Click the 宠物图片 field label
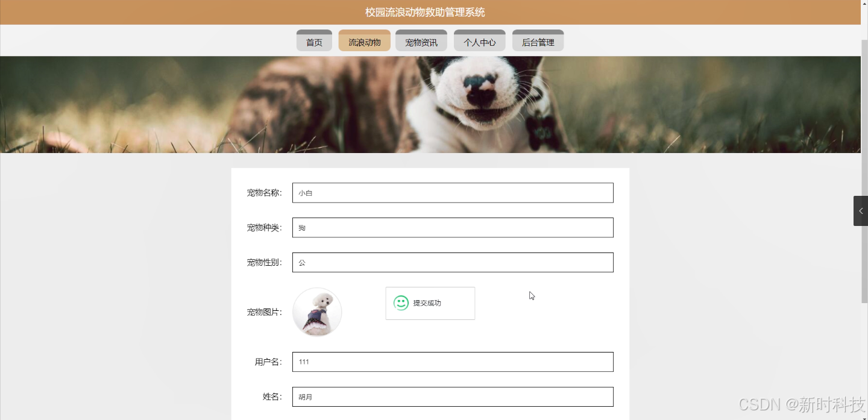Viewport: 868px width, 420px height. click(264, 312)
